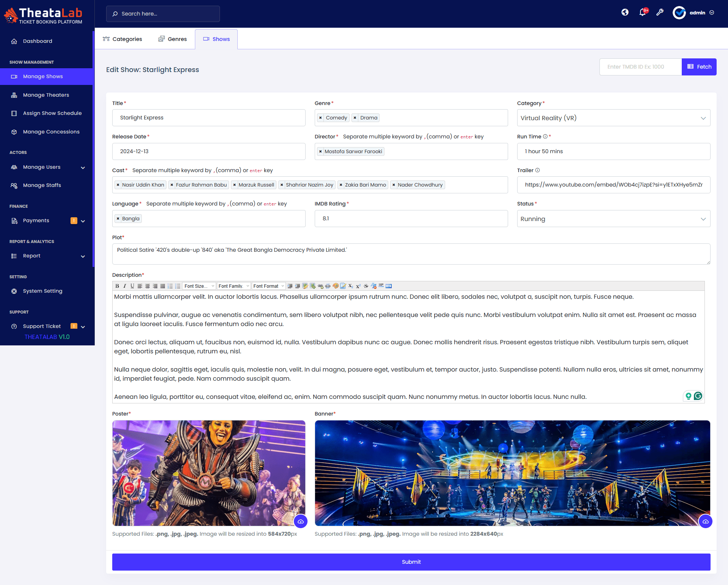The width and height of the screenshot is (728, 585).
Task: Click poster upload cloud icon
Action: tap(301, 521)
